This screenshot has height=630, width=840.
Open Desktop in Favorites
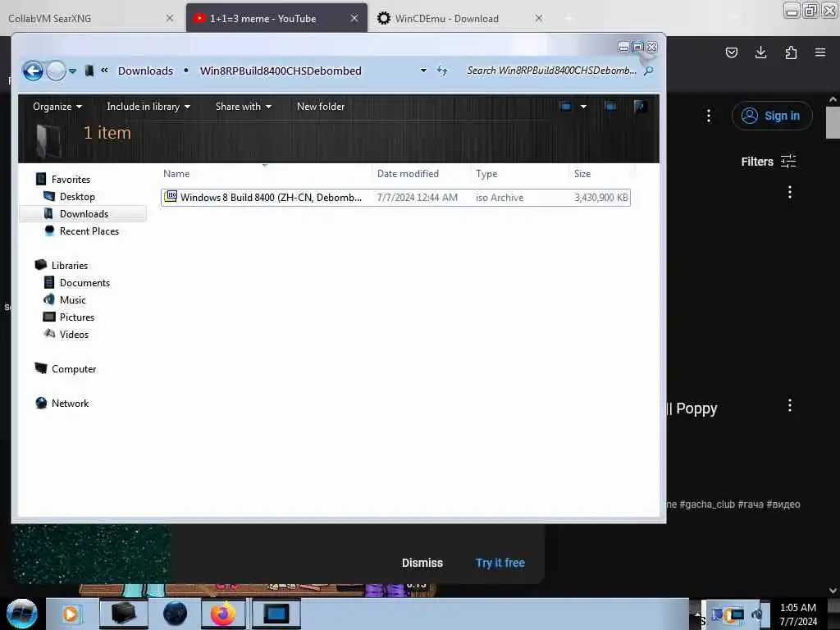point(77,197)
